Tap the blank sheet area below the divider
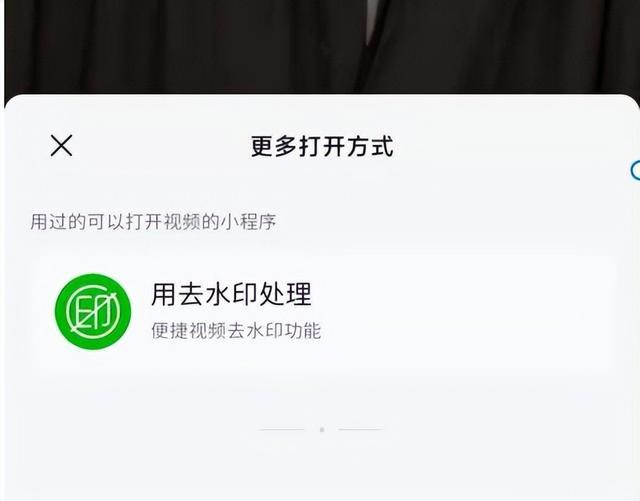640x501 pixels. click(x=322, y=470)
